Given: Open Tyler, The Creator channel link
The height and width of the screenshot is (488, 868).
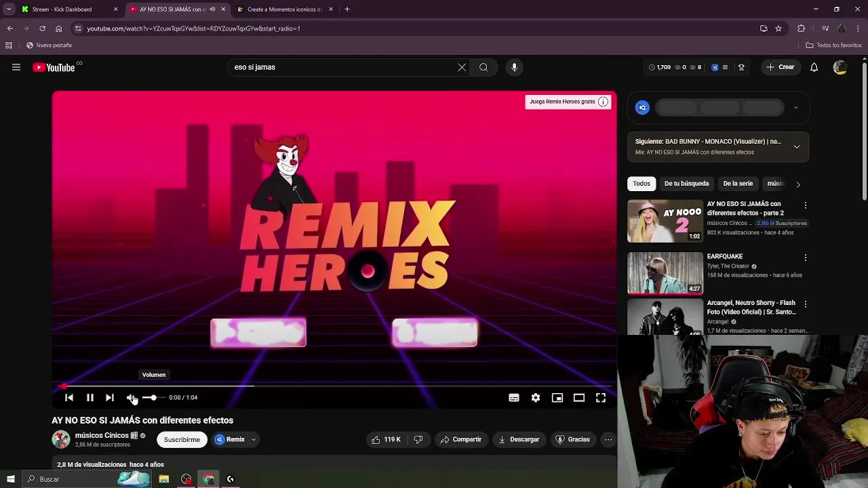Looking at the screenshot, I should [728, 266].
